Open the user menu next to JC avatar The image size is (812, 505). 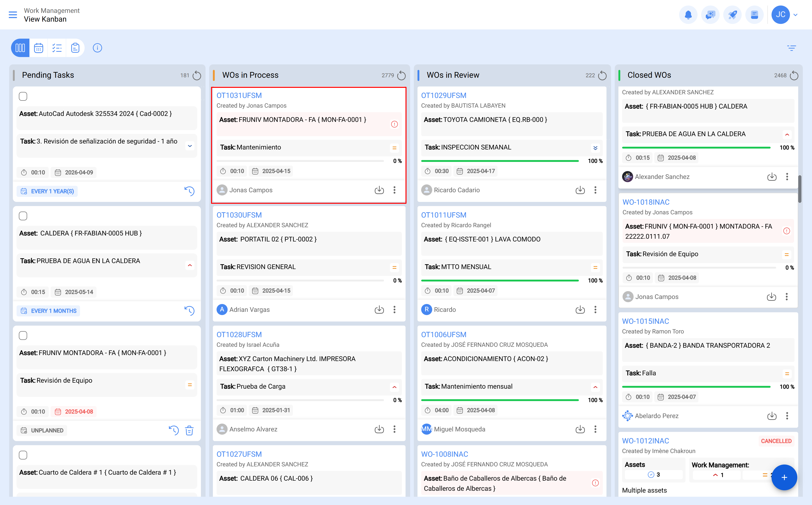click(795, 15)
